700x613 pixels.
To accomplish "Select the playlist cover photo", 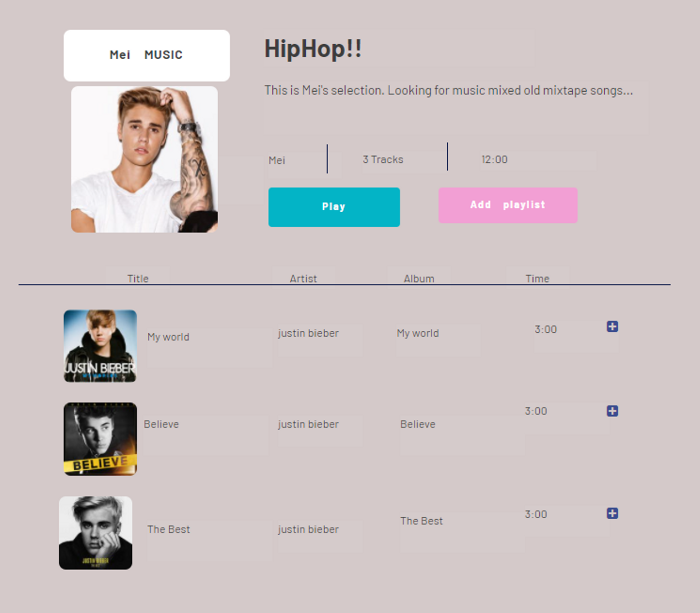I will [144, 159].
